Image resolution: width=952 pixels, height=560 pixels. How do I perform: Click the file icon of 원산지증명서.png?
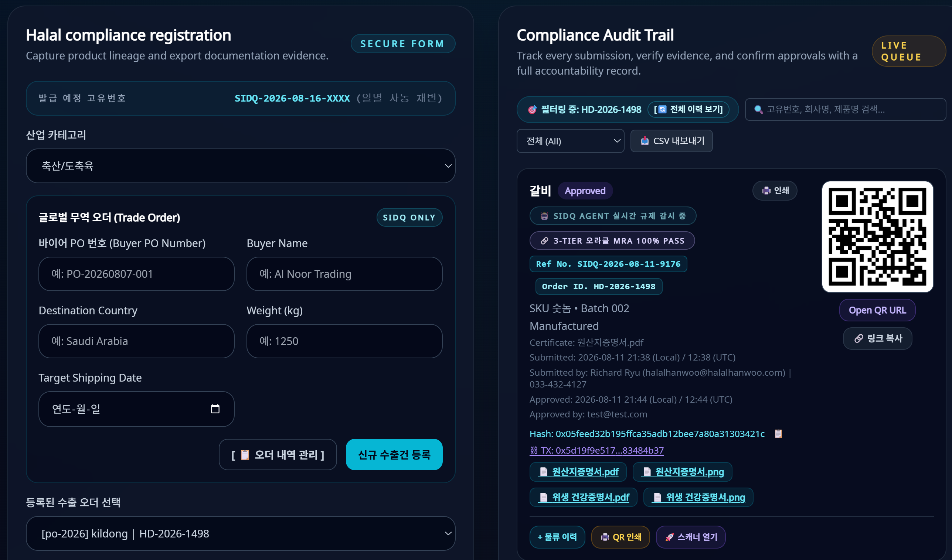pyautogui.click(x=647, y=472)
